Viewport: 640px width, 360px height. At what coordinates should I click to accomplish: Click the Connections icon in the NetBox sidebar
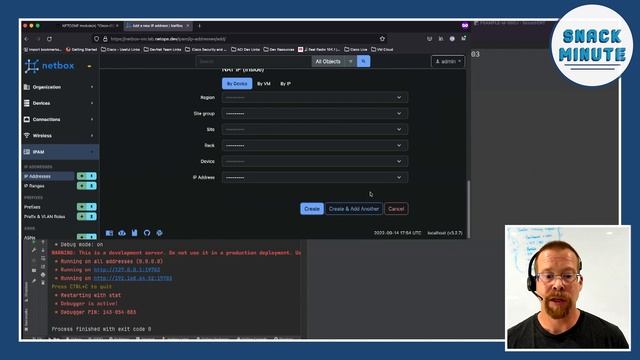click(27, 119)
